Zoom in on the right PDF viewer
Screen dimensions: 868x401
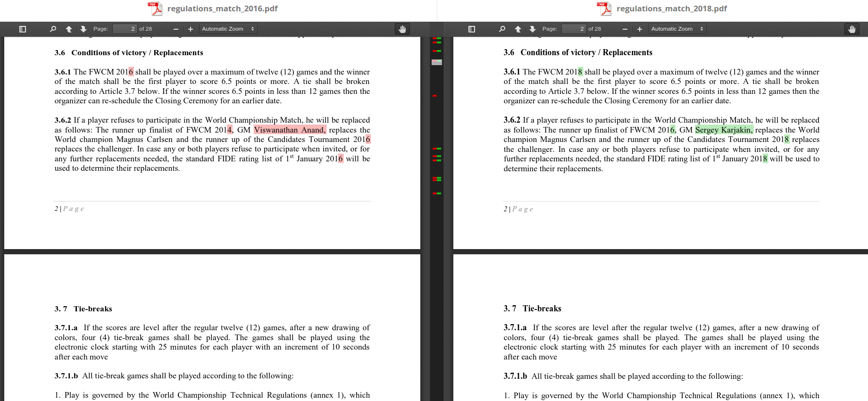640,29
